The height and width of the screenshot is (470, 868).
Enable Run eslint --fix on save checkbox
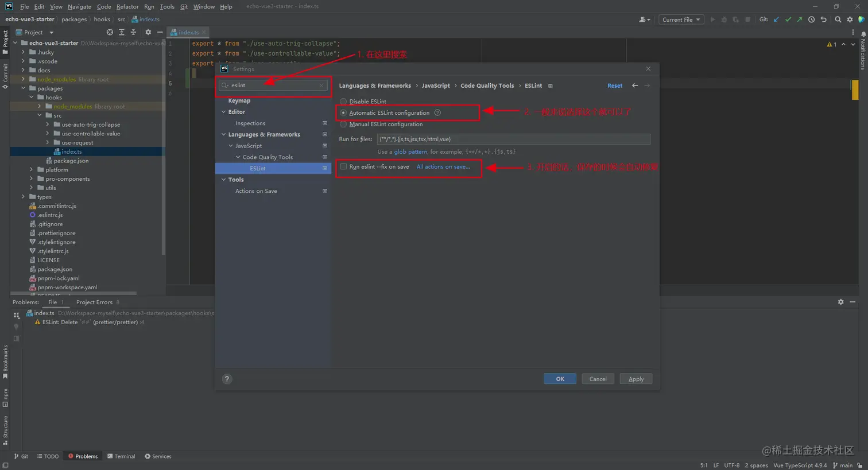point(343,166)
